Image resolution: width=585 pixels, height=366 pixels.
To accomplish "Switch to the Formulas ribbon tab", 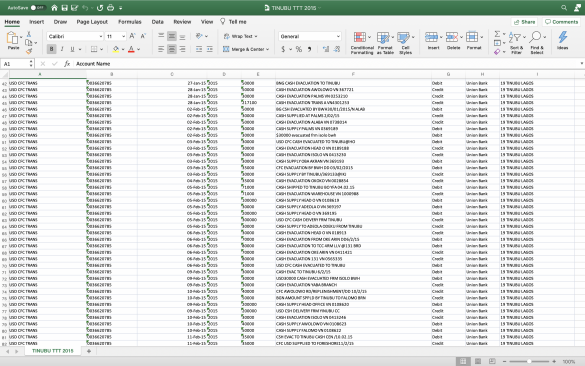I will [x=129, y=22].
